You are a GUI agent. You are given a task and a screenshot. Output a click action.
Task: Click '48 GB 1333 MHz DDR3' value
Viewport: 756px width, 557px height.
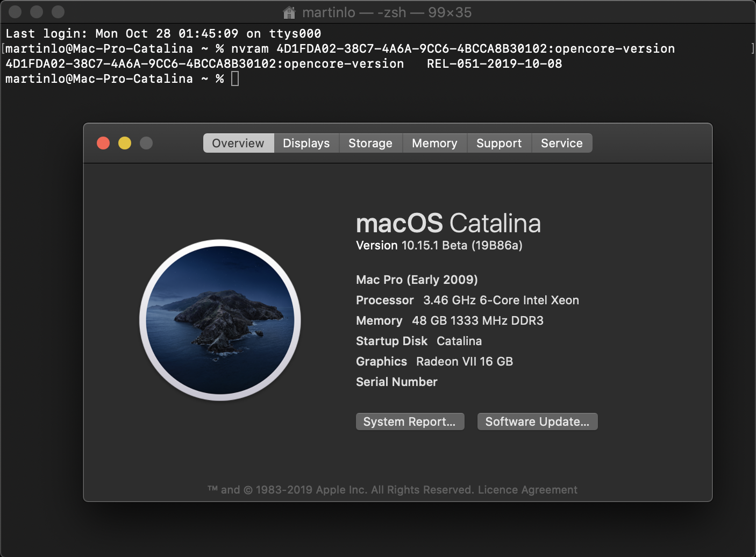coord(477,320)
